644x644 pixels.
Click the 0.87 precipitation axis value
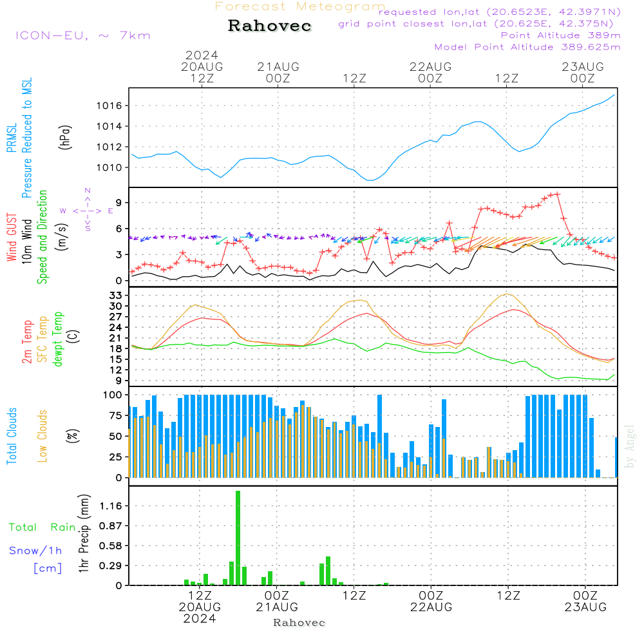tap(111, 526)
